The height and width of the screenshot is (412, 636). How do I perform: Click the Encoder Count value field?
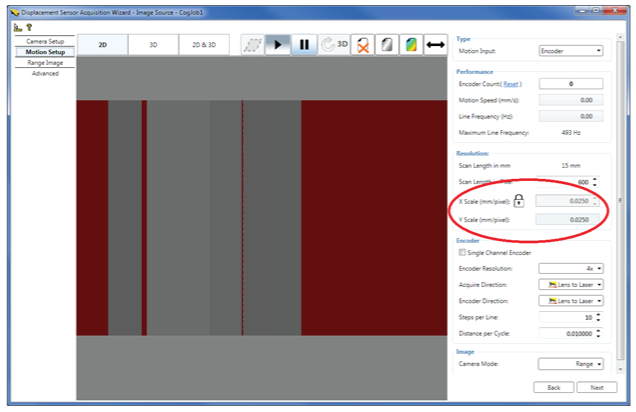click(x=571, y=84)
